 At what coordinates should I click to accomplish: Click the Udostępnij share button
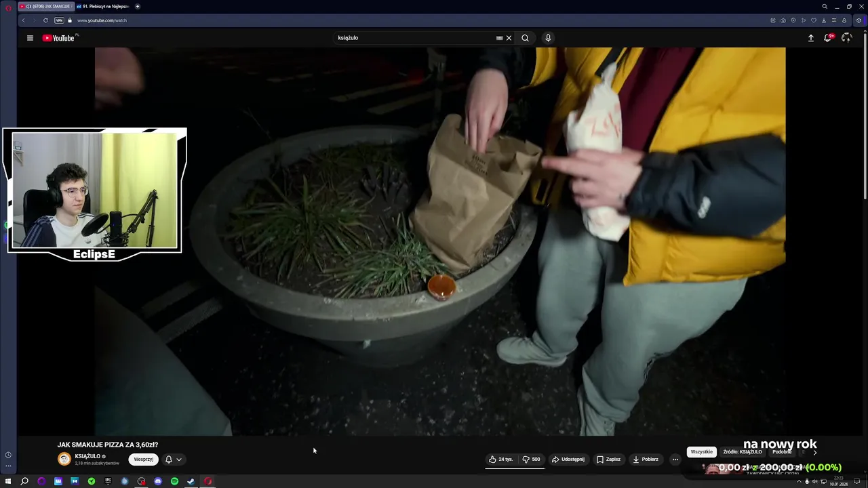568,459
